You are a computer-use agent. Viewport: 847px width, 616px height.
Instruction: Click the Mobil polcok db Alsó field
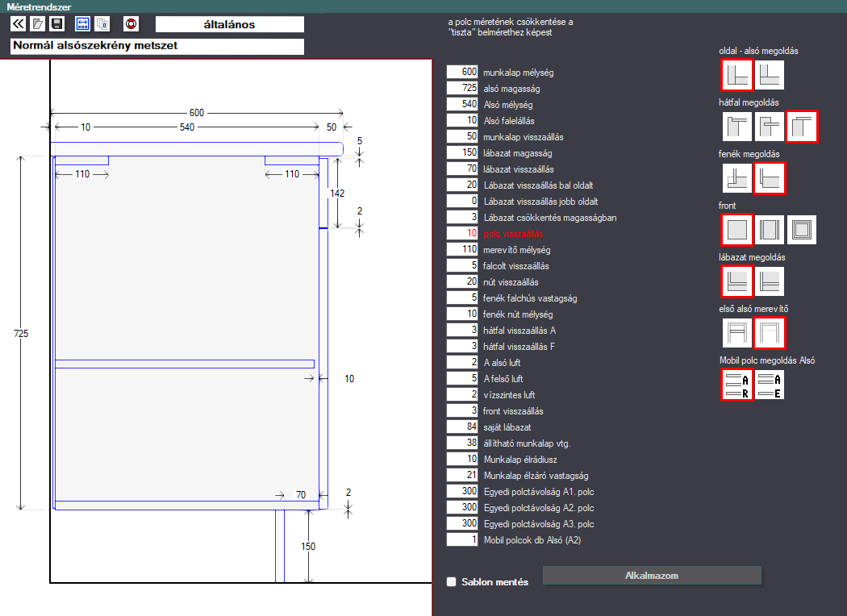(x=462, y=539)
